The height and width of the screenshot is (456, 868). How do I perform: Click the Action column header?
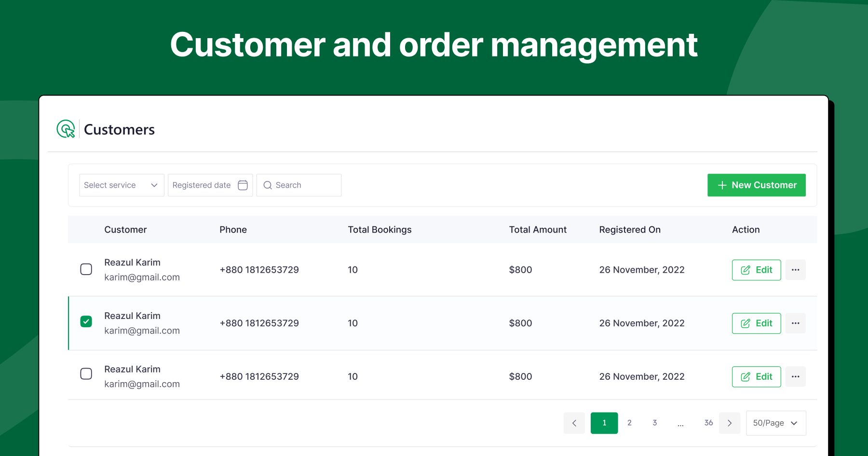pyautogui.click(x=746, y=230)
